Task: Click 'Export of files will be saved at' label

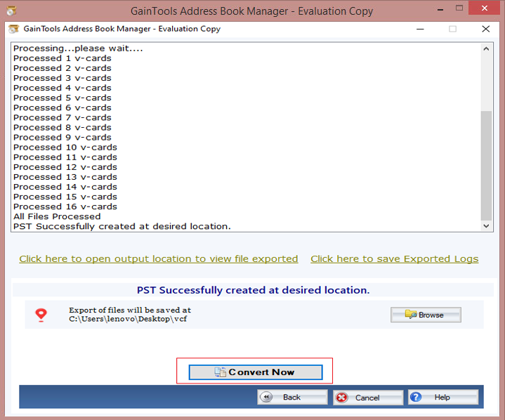Action: (130, 310)
